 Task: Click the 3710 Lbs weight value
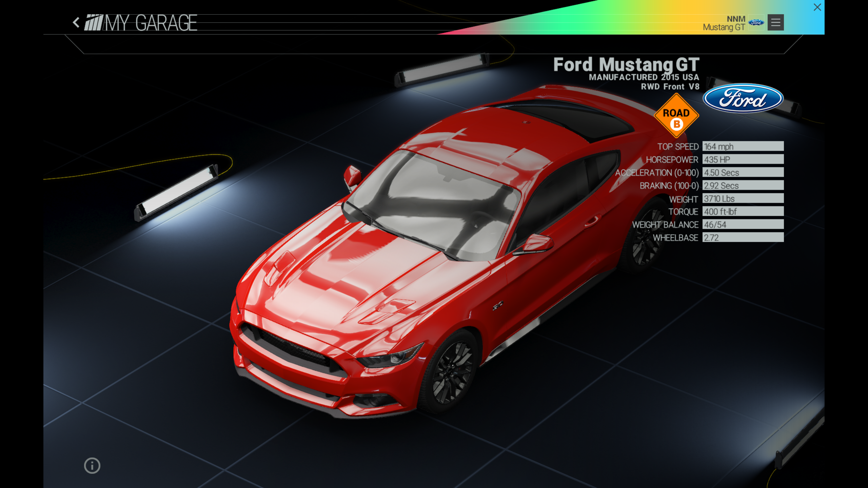tap(743, 198)
